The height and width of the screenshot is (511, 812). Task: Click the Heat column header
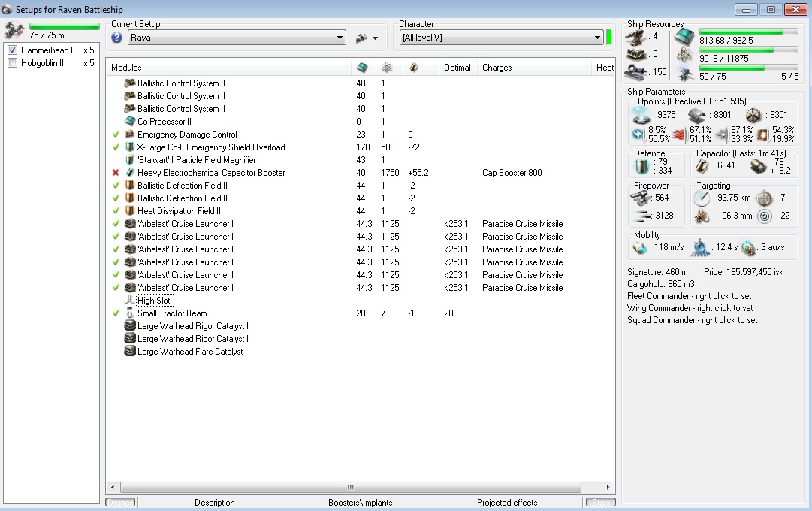click(605, 68)
